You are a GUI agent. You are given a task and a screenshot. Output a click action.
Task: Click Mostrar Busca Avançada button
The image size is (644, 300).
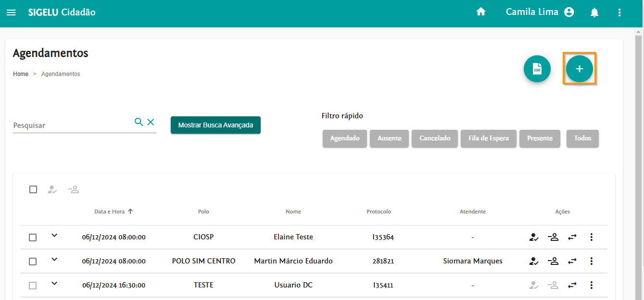215,125
